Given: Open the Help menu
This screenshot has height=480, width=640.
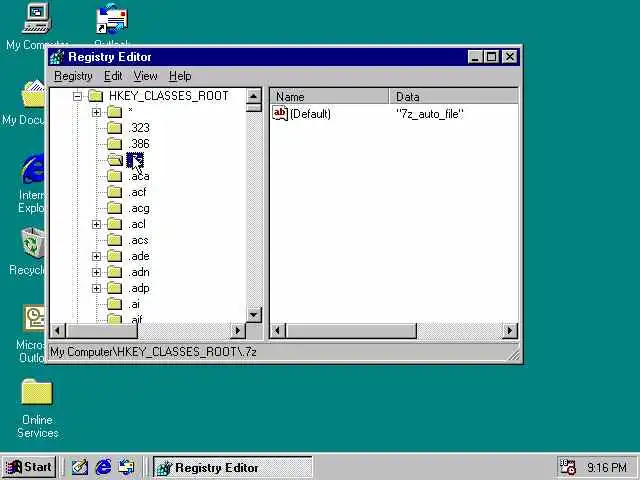Looking at the screenshot, I should pyautogui.click(x=180, y=76).
